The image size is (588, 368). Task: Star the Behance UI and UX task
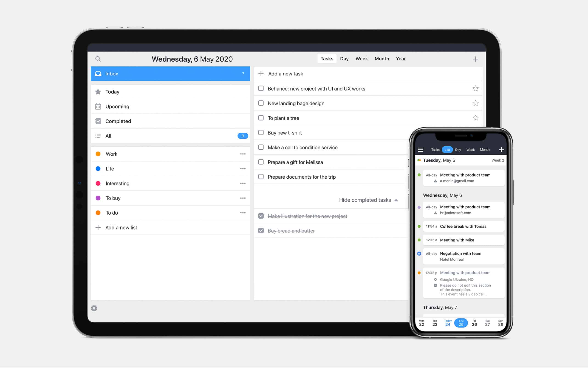[x=475, y=88]
